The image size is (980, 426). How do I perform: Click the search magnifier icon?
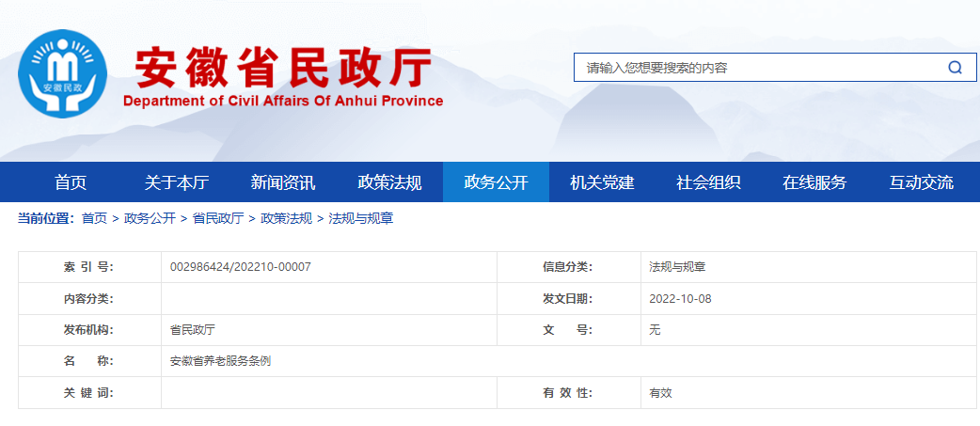click(x=955, y=68)
